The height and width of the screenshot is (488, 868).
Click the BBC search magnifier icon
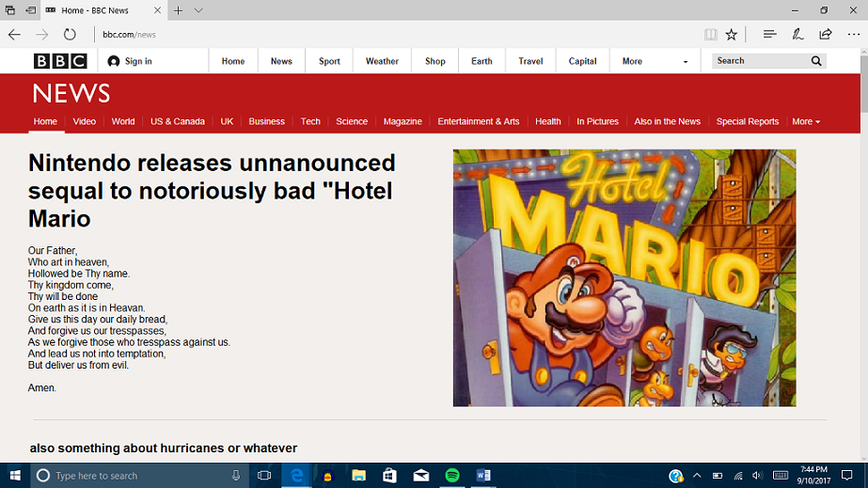pos(816,61)
